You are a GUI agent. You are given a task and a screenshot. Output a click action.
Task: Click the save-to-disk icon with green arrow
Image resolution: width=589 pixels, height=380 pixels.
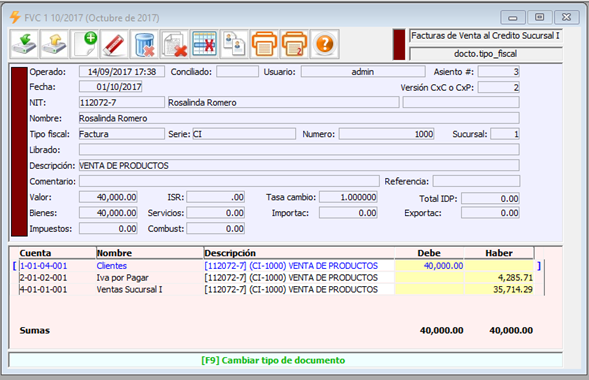(24, 44)
